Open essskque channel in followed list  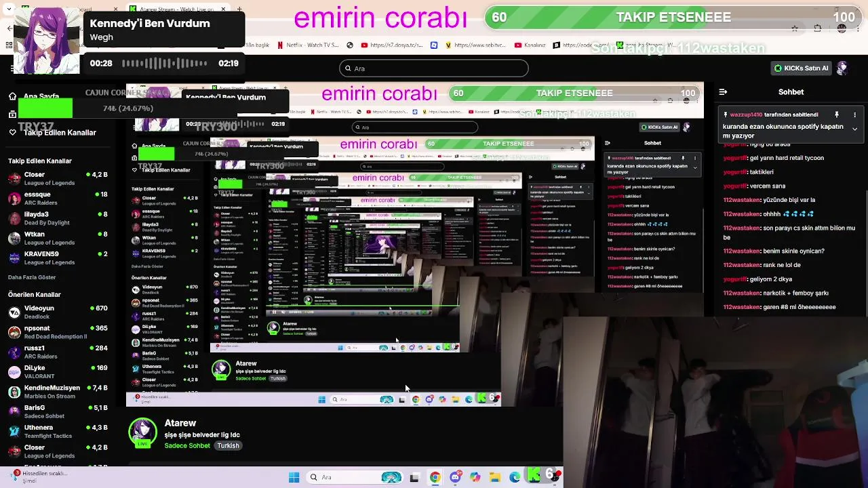point(58,199)
